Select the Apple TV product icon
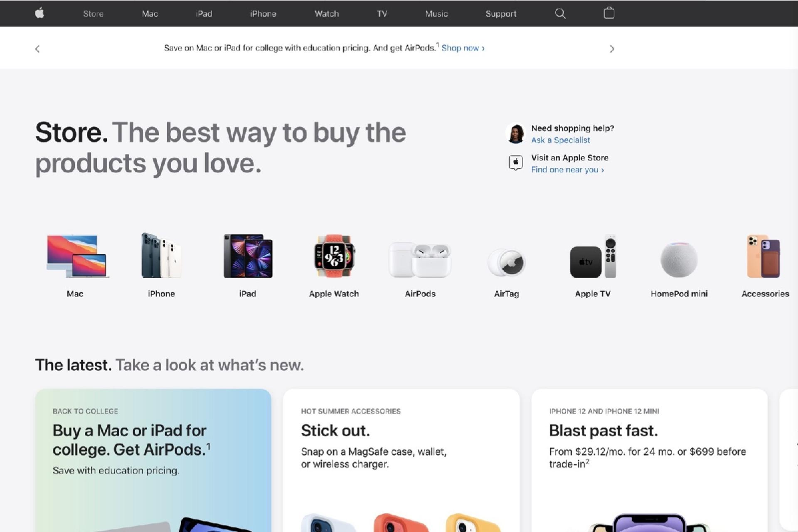 [593, 256]
